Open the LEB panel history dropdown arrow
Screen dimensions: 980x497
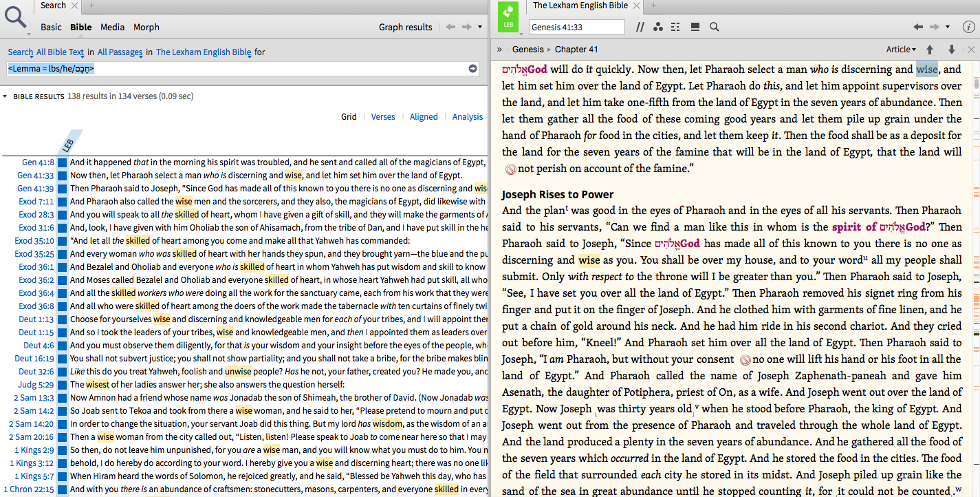click(948, 28)
